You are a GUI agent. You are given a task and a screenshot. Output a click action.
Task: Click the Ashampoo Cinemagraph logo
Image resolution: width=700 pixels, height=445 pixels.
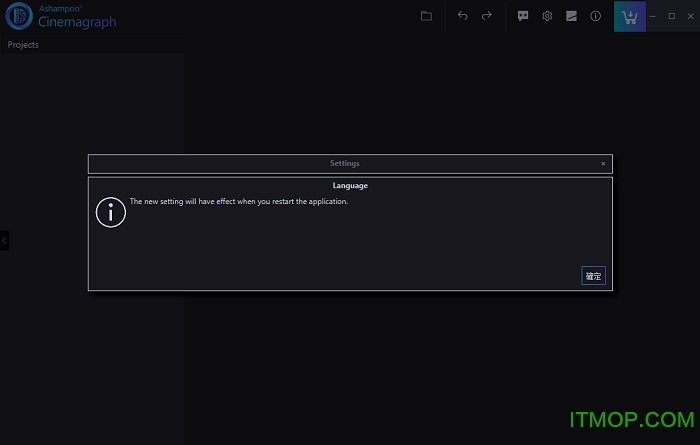(x=19, y=17)
